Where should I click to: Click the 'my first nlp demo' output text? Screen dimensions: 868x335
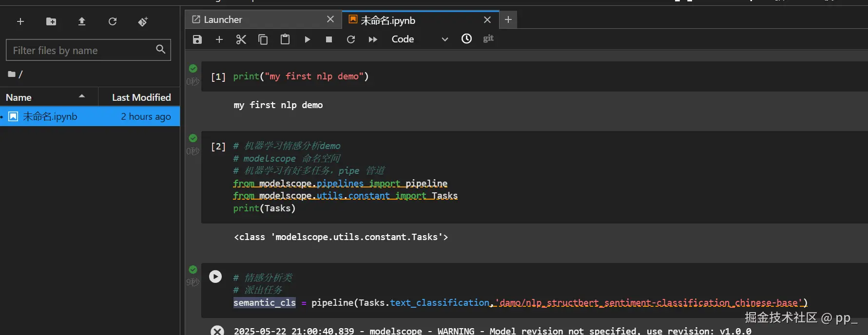278,105
